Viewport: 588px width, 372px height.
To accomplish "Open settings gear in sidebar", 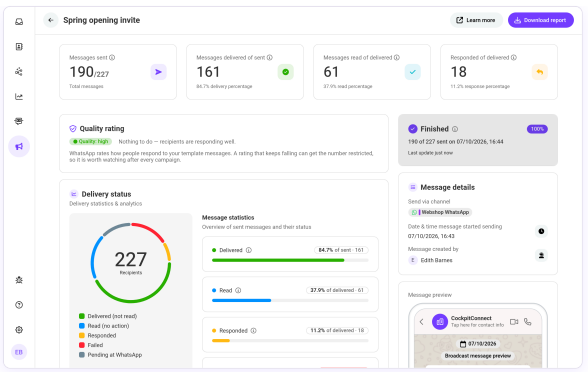I will tap(19, 330).
